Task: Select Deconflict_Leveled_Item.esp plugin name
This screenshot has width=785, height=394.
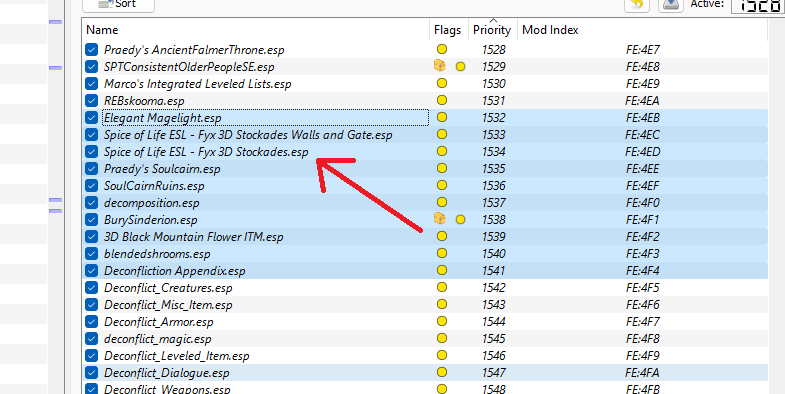Action: (177, 356)
